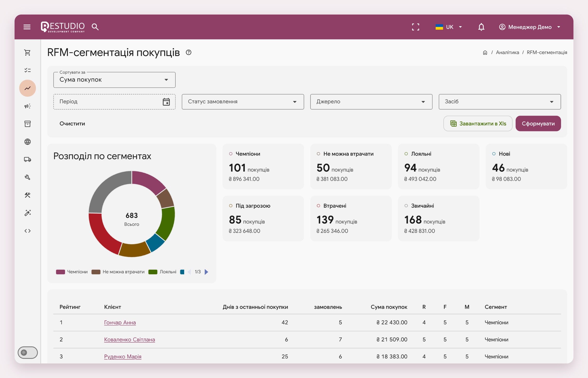Toggle 'Лояльні' green legend swatch

153,272
